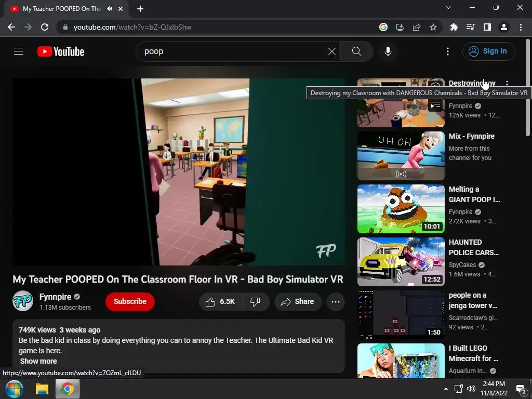View site info via the lock icon
The image size is (532, 399).
tap(65, 27)
